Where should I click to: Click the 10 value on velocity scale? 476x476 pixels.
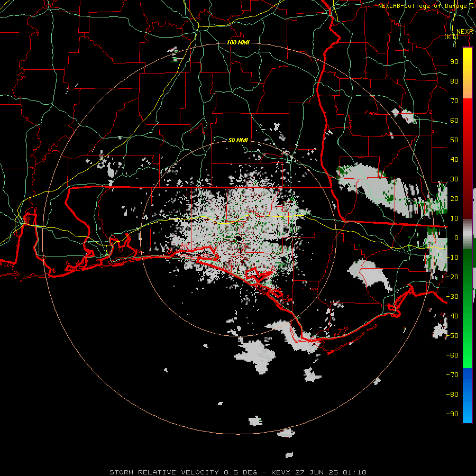coord(454,218)
